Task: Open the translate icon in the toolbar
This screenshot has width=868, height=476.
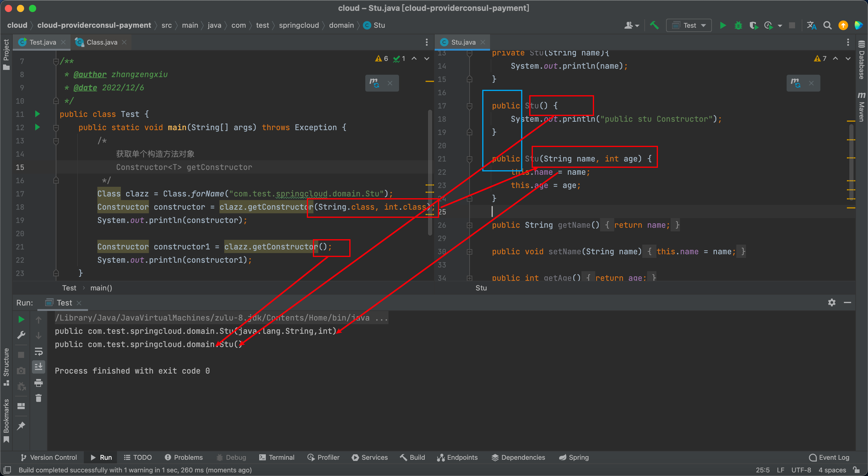Action: 812,25
